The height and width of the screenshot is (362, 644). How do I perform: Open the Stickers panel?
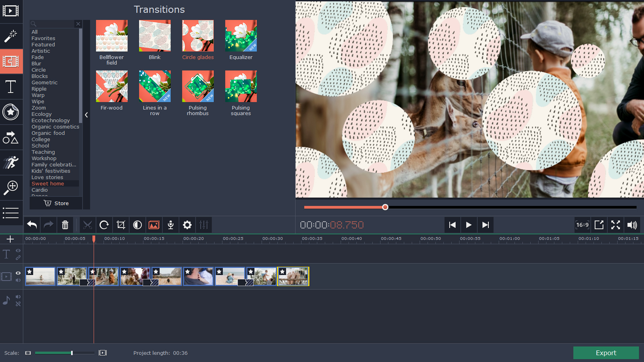click(11, 112)
